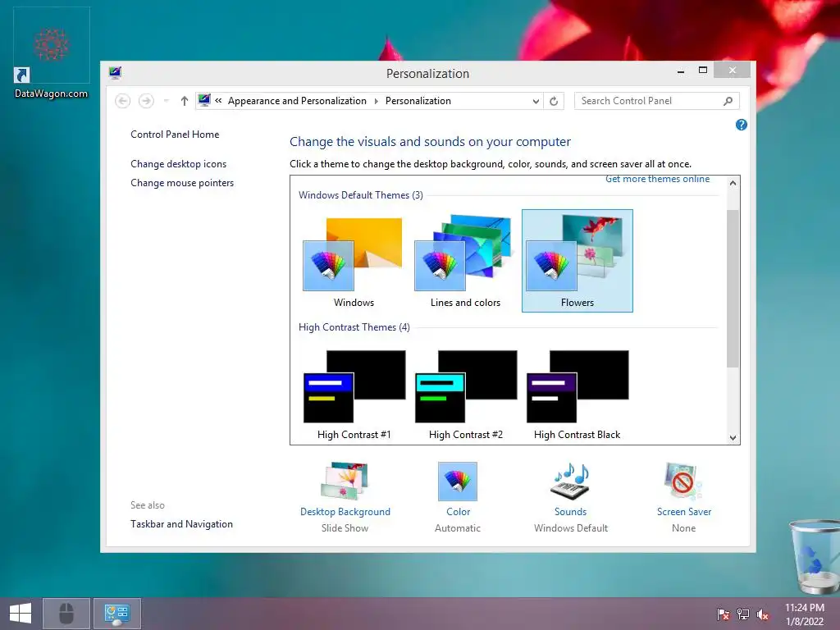The height and width of the screenshot is (630, 840).
Task: Click the muted speaker volume tray icon
Action: (763, 614)
